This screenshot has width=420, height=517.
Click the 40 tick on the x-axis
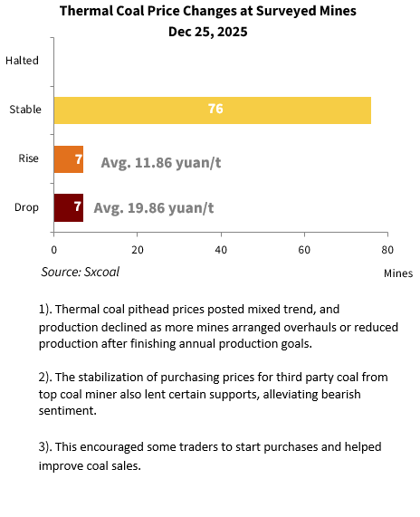pos(221,250)
